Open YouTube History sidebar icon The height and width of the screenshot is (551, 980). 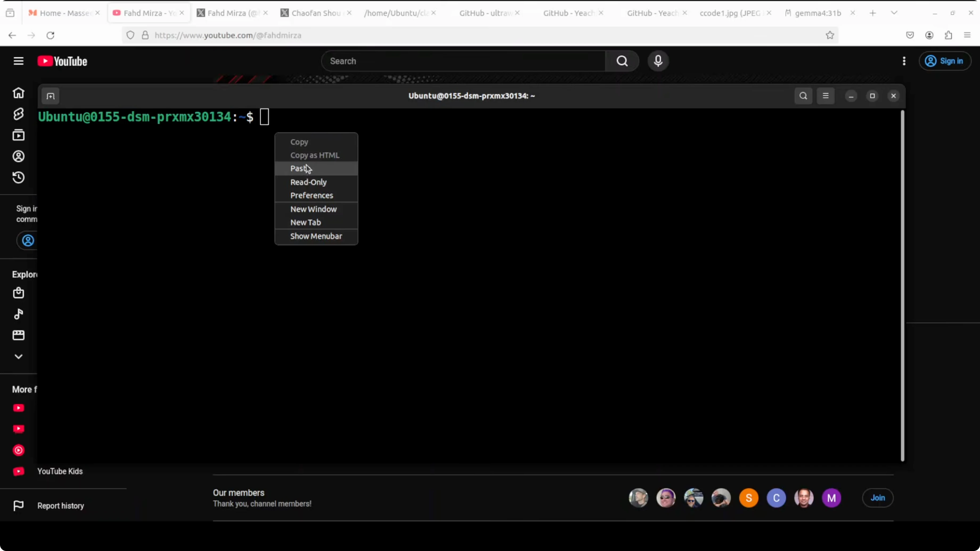(18, 178)
